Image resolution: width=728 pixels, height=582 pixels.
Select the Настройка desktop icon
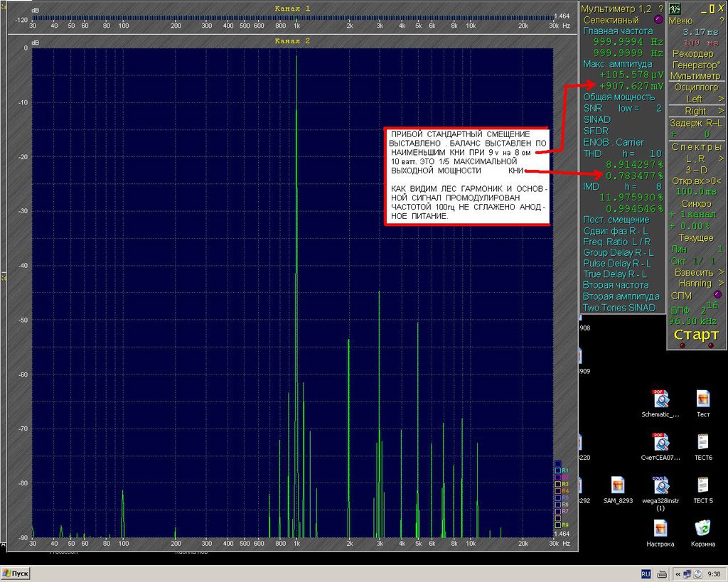pos(660,528)
